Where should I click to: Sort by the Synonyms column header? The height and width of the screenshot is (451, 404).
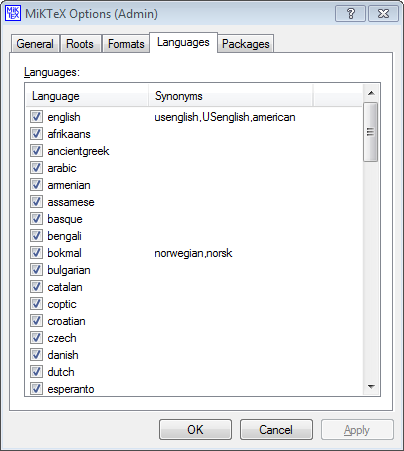click(x=231, y=96)
